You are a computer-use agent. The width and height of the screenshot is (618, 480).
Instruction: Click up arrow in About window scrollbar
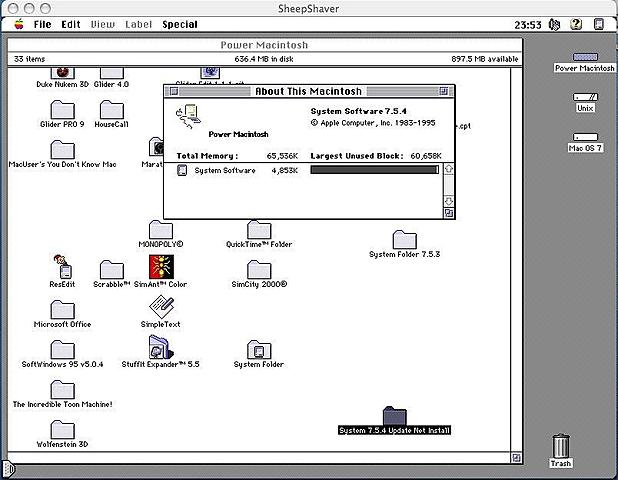(x=449, y=169)
